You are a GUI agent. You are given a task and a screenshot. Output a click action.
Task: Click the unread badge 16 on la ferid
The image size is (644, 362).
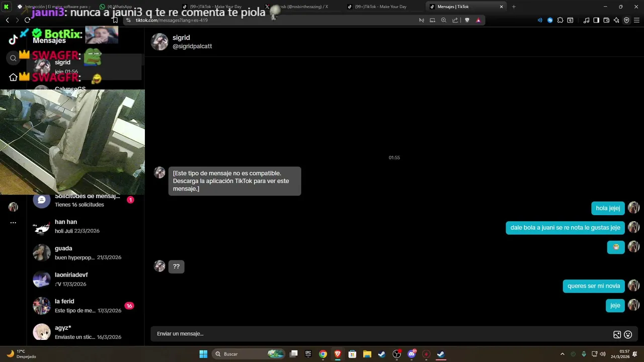point(129,306)
